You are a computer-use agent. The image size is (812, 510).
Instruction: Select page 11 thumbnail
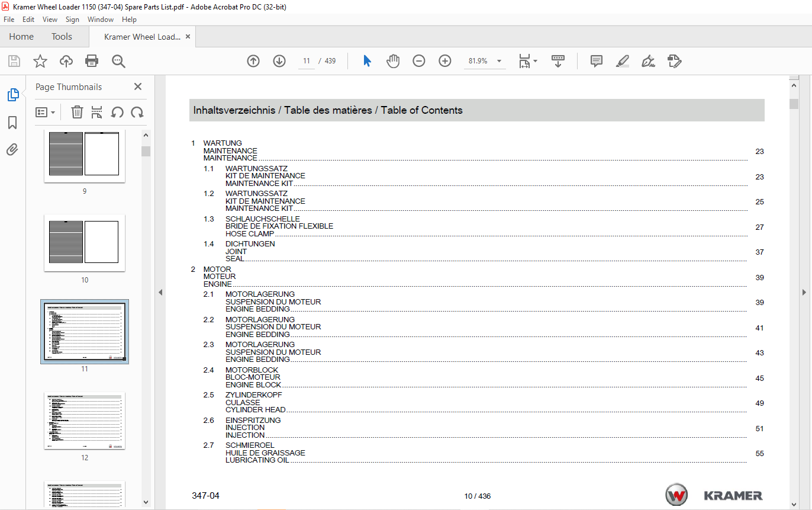point(85,332)
